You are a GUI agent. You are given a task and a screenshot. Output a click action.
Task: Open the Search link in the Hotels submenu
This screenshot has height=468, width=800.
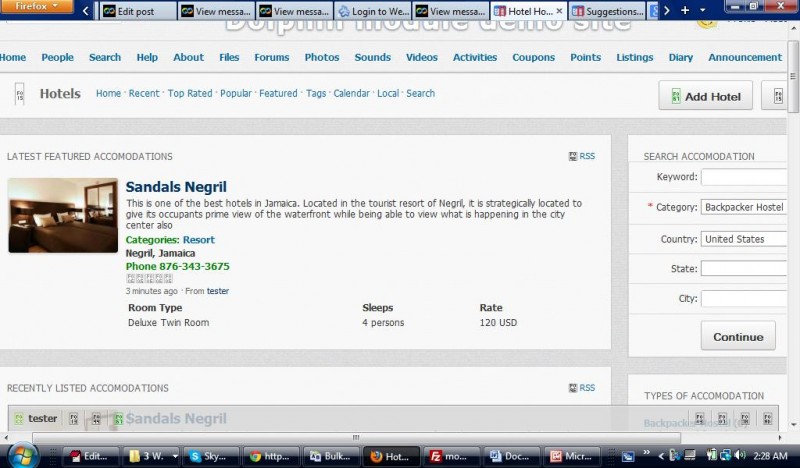click(x=420, y=93)
